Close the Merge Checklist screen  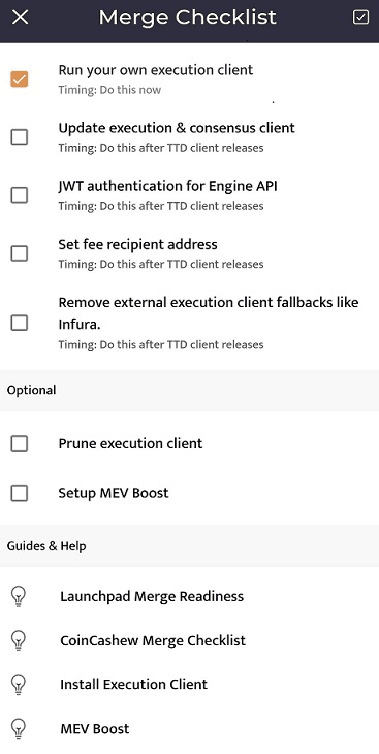click(x=20, y=18)
